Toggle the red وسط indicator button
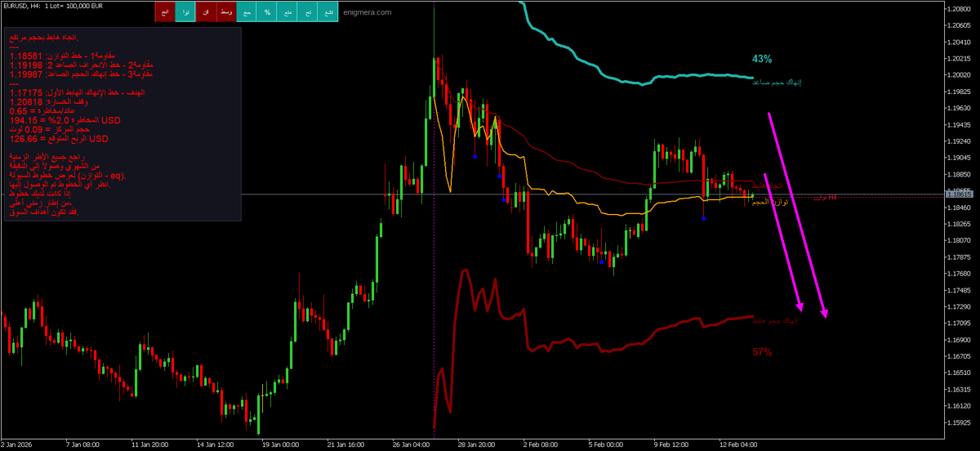Image resolution: width=980 pixels, height=451 pixels. coord(227,12)
